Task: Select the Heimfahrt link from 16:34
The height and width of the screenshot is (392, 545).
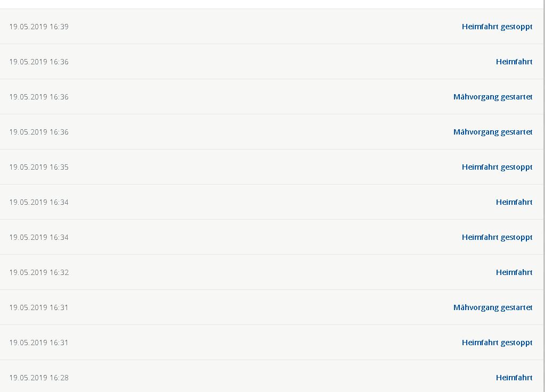Action: point(514,202)
